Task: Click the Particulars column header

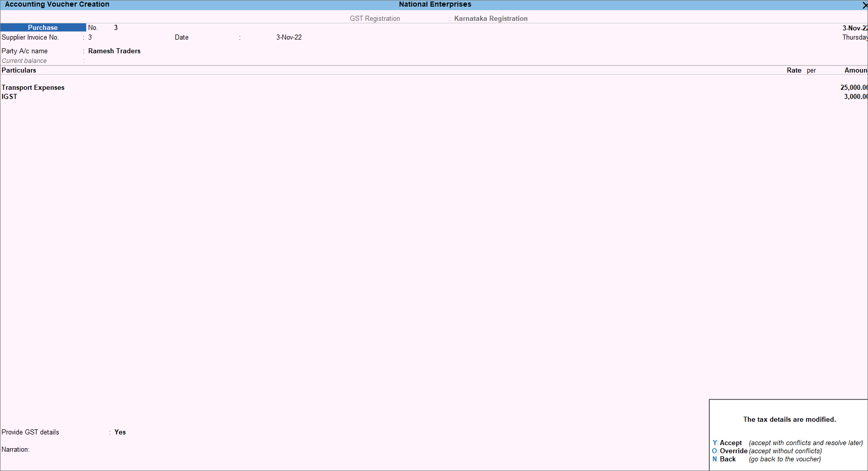Action: (x=19, y=70)
